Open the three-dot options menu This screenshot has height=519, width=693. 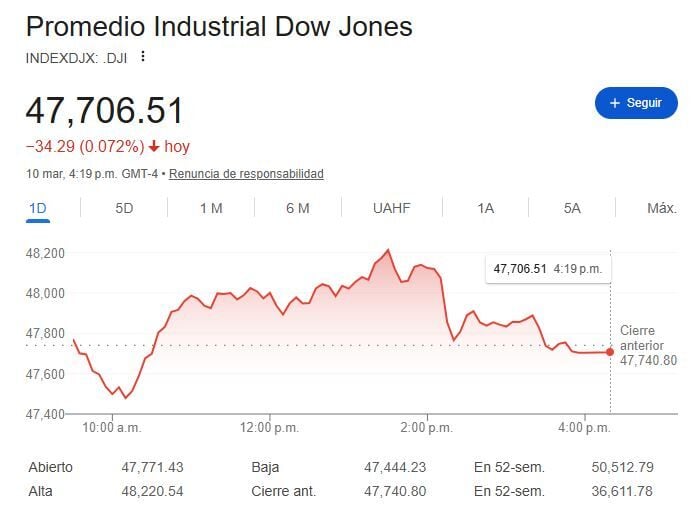click(143, 57)
